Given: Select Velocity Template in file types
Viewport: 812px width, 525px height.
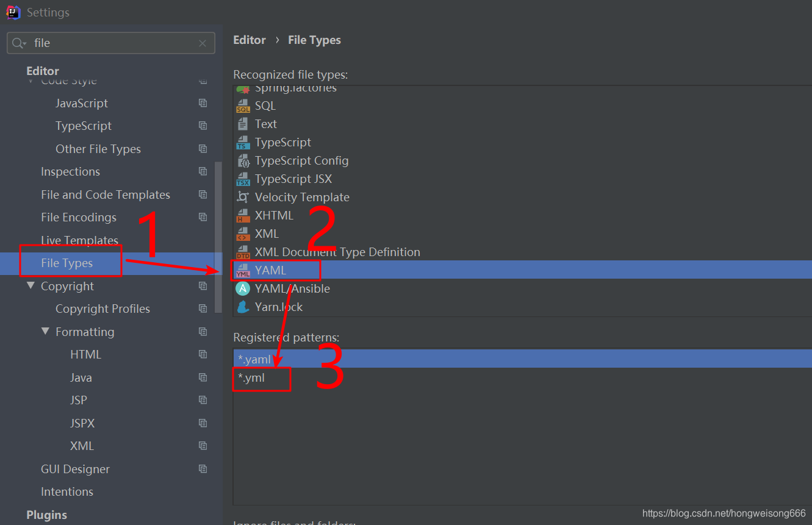Looking at the screenshot, I should pyautogui.click(x=303, y=198).
